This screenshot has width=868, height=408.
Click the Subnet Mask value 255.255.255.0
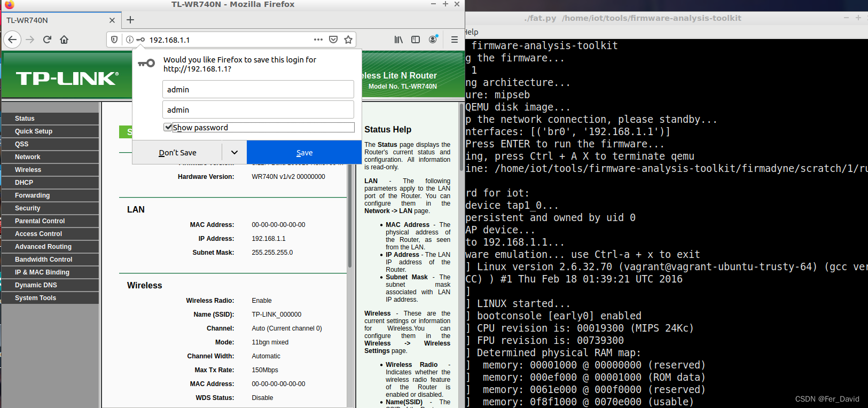[272, 253]
